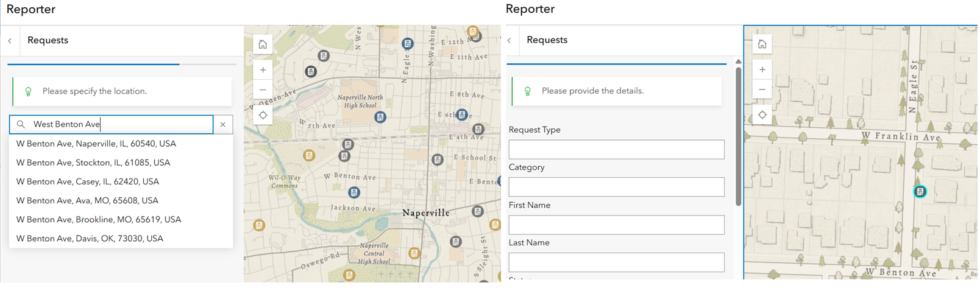Click request marker on W Benton Ave
Image resolution: width=980 pixels, height=291 pixels.
pyautogui.click(x=353, y=192)
